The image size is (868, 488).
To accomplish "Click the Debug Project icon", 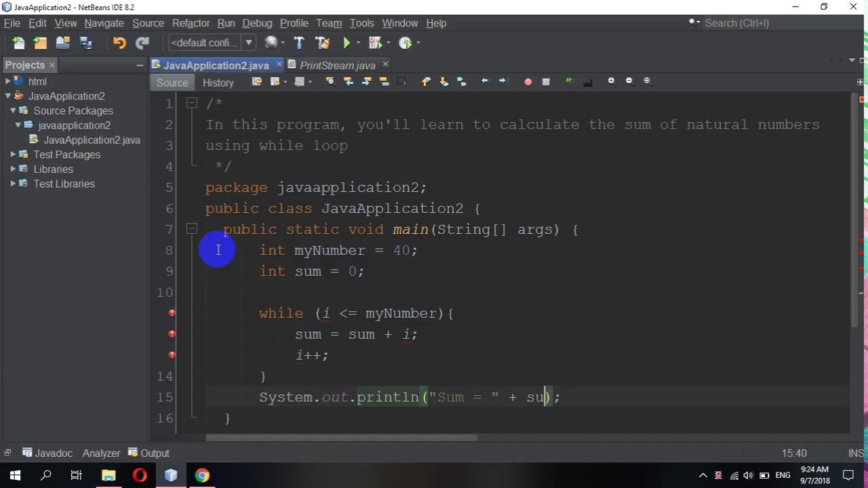I will click(x=374, y=43).
